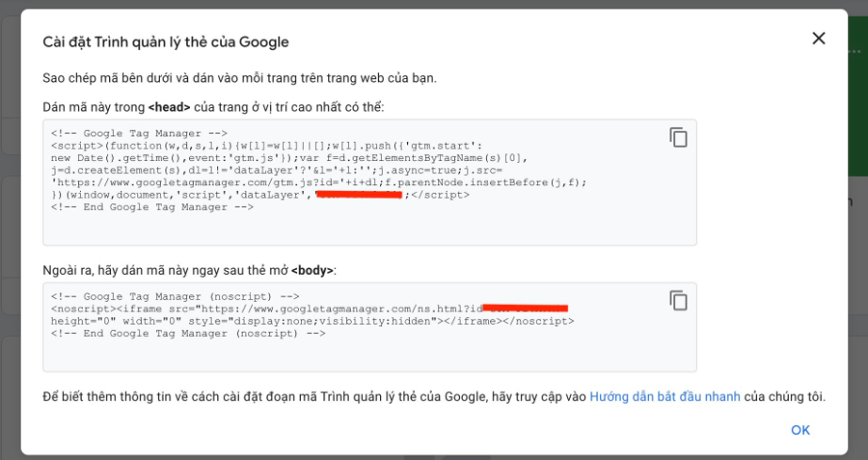Select the 'j=d.createElement(s)' code line
The height and width of the screenshot is (460, 868).
click(276, 170)
